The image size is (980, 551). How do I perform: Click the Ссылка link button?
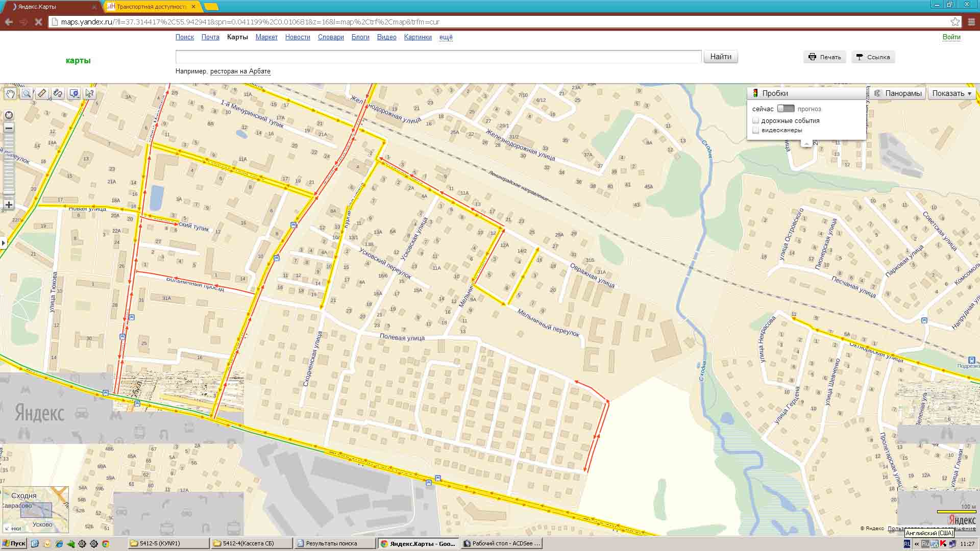pos(873,57)
